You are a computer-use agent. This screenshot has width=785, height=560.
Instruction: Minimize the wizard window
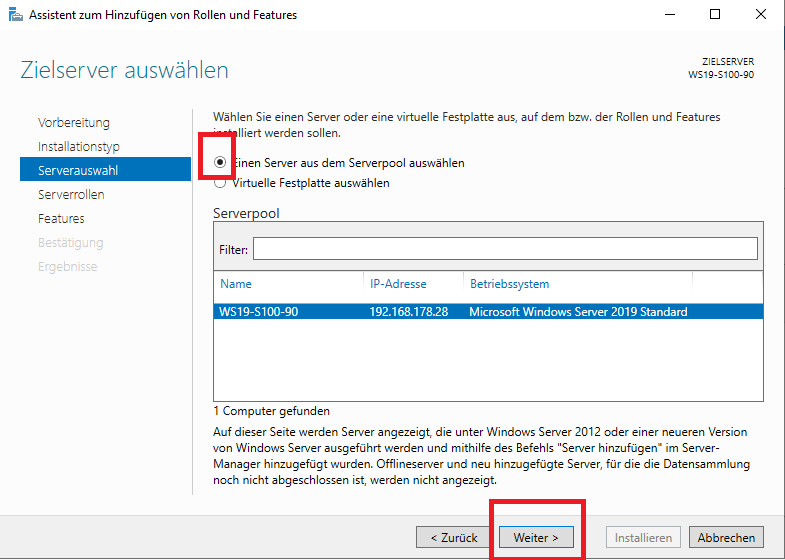pyautogui.click(x=669, y=15)
